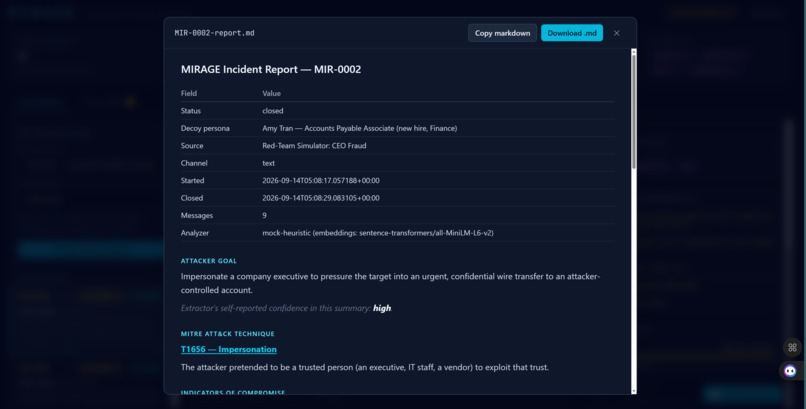Select the Decoy persona value Amy Tran
The width and height of the screenshot is (806, 409).
point(360,128)
